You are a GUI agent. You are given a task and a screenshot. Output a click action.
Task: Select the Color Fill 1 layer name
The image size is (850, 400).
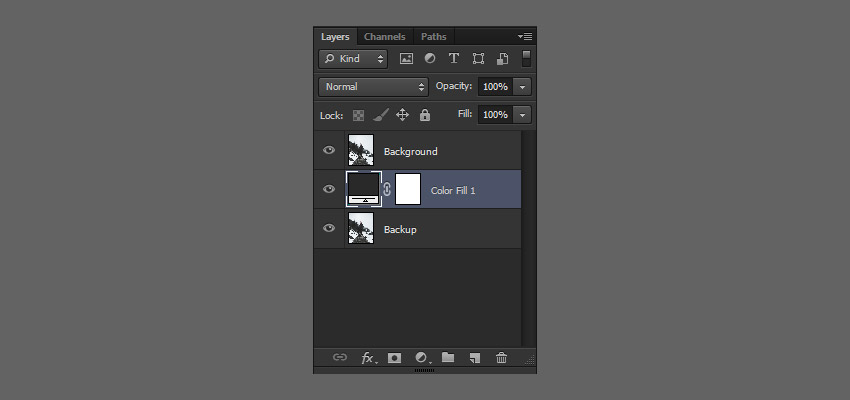pyautogui.click(x=453, y=190)
